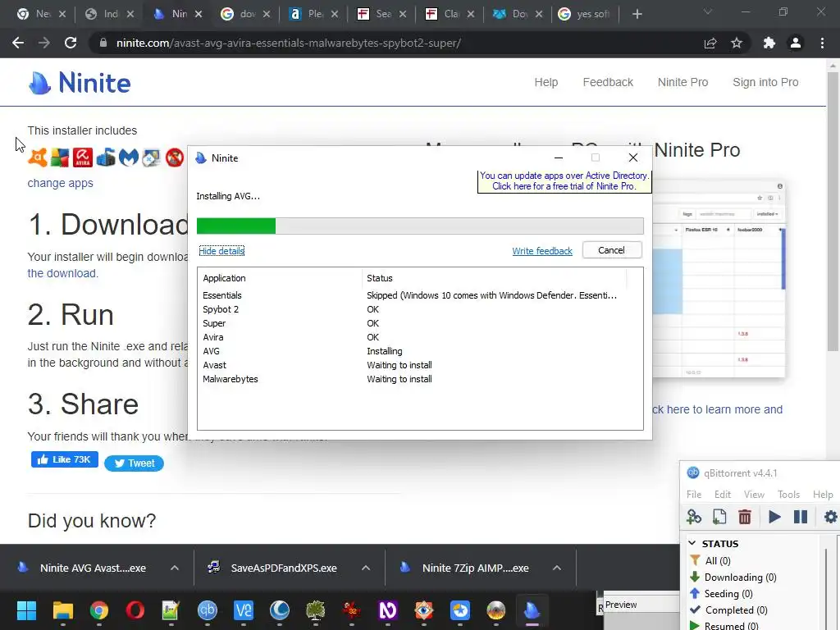Screen dimensions: 840x630
Task: Click the pause icon in qBittorrent toolbar
Action: point(801,517)
